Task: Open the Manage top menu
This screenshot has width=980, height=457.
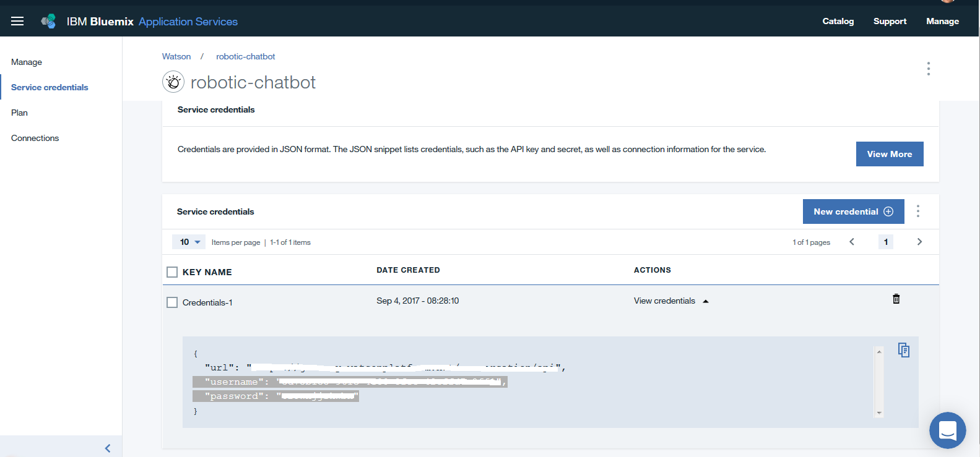Action: pos(942,21)
